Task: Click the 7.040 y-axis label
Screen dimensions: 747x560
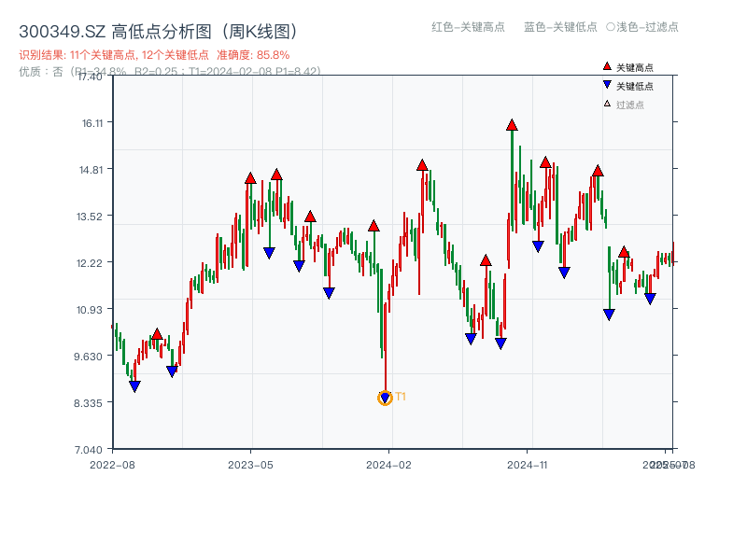Action: (88, 450)
